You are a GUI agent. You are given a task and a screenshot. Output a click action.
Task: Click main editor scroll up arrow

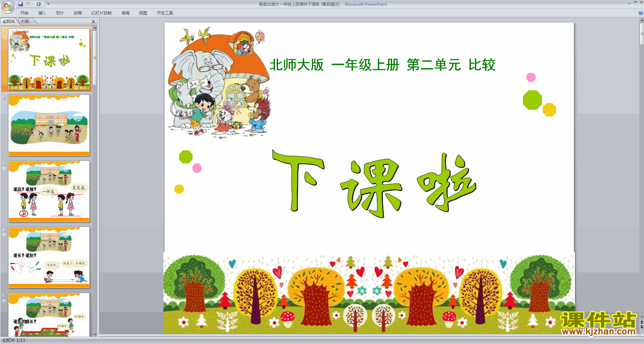click(x=642, y=20)
